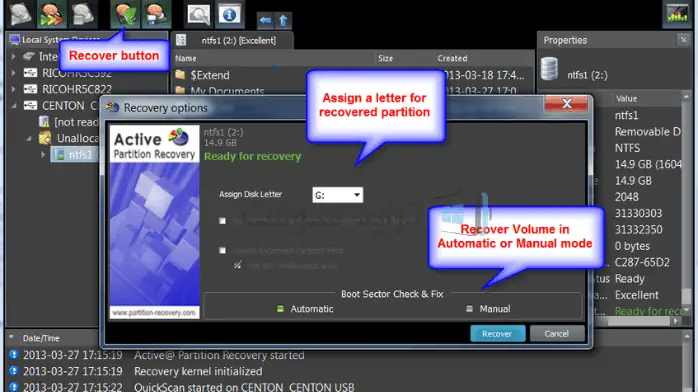Viewport: 698px width, 392px height.
Task: Click the Recover button in dialog
Action: coord(498,334)
